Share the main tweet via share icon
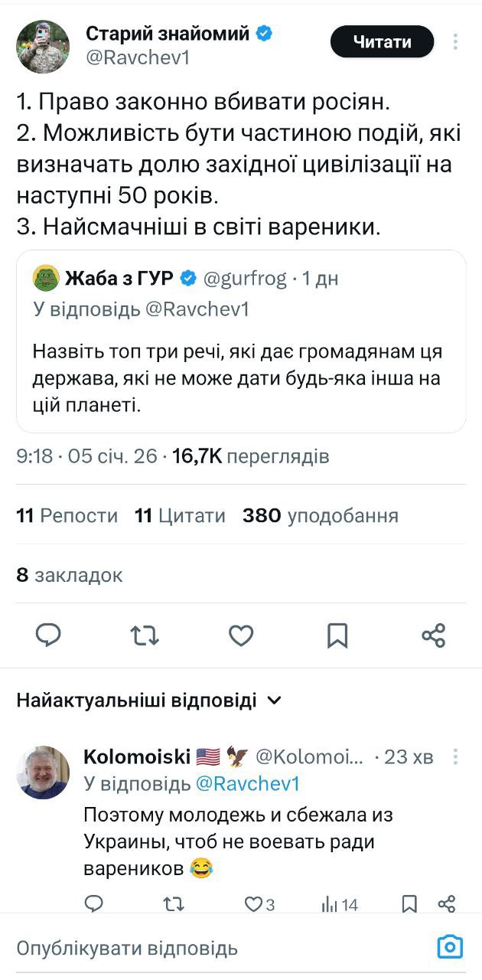This screenshot has height=980, width=482. (433, 635)
